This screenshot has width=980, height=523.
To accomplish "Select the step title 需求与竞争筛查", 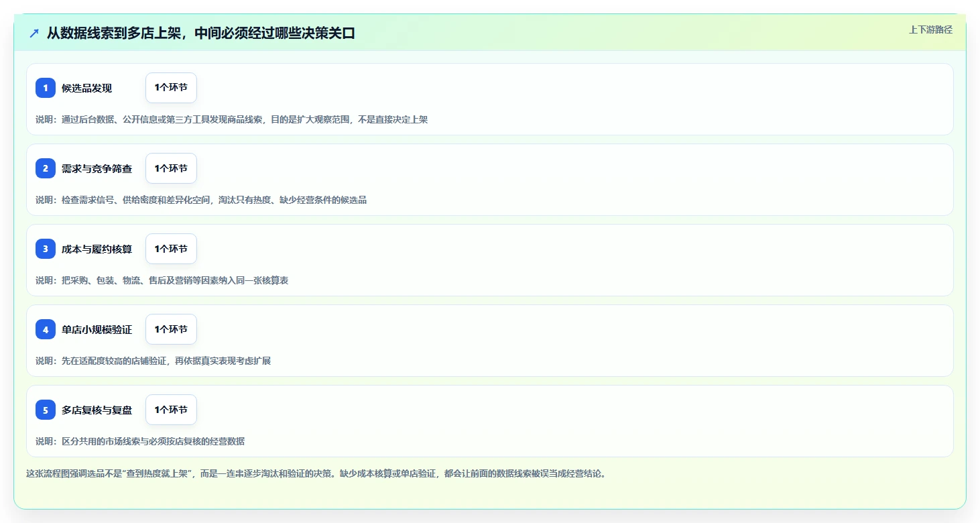I will 97,169.
